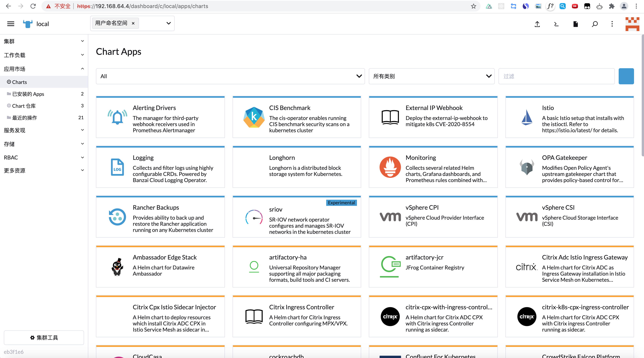Click the local cluster name
This screenshot has height=358, width=644.
pyautogui.click(x=42, y=24)
